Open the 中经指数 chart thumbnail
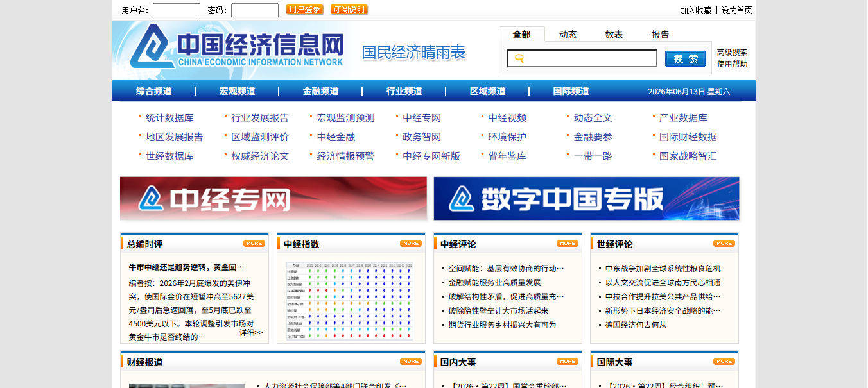 click(x=350, y=301)
